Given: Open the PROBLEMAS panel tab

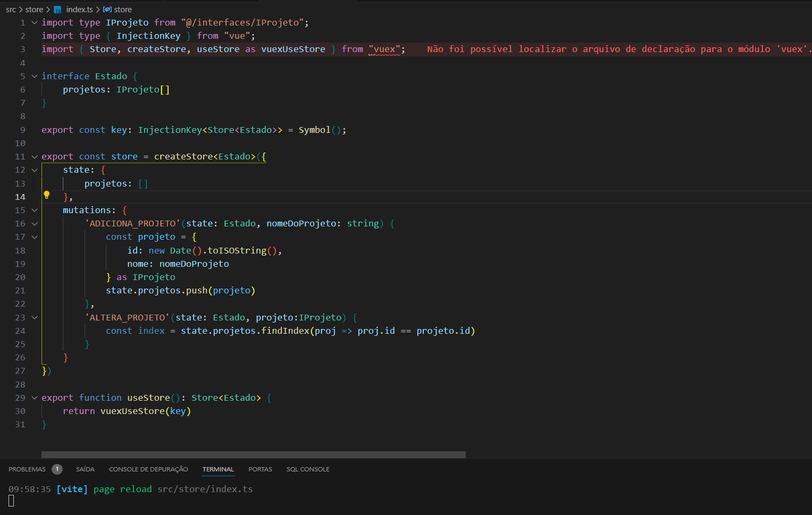Looking at the screenshot, I should [x=27, y=469].
